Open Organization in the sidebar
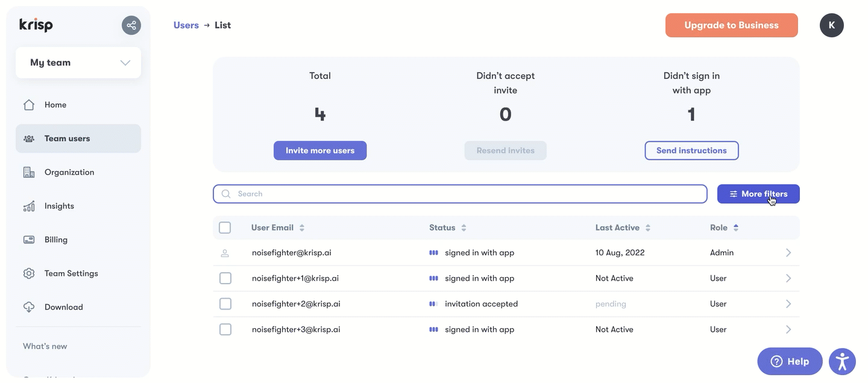The image size is (868, 383). coord(78,172)
